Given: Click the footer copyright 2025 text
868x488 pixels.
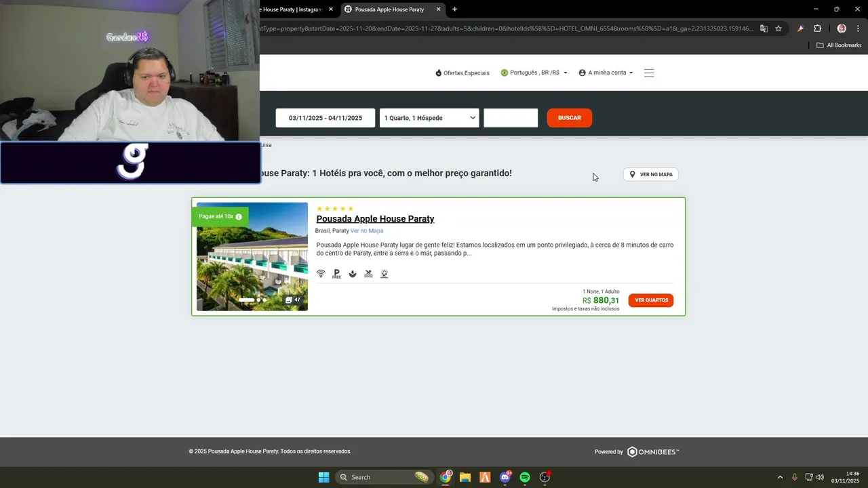Looking at the screenshot, I should 270,451.
